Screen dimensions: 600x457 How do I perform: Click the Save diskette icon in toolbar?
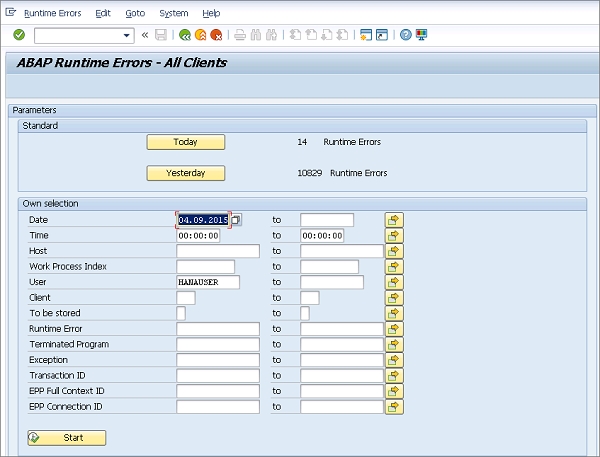click(162, 35)
